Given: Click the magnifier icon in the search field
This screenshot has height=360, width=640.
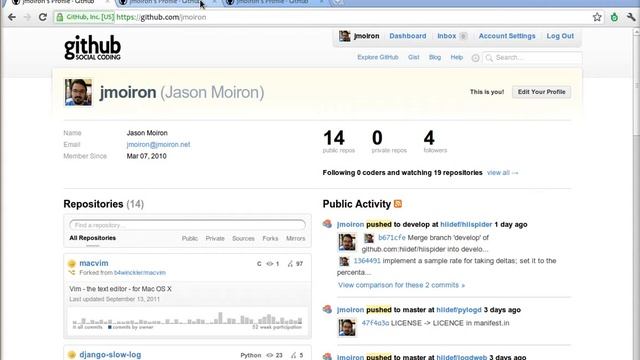Looking at the screenshot, I should pyautogui.click(x=489, y=58).
